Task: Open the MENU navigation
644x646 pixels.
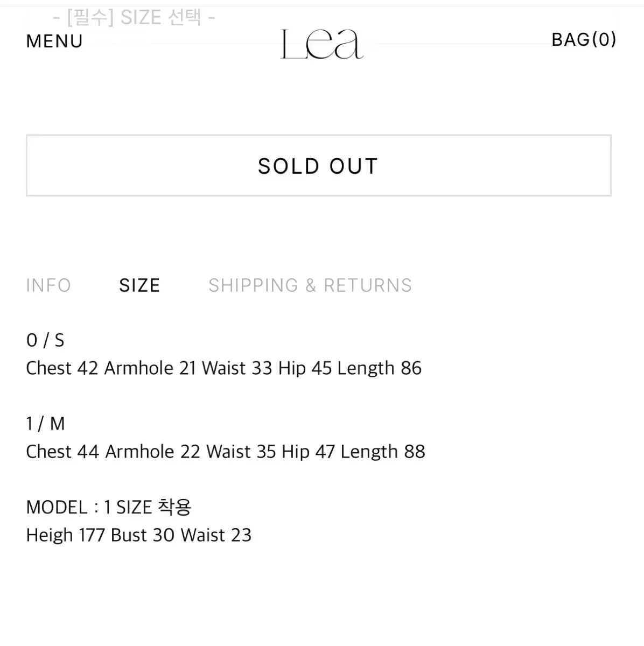Action: click(54, 41)
